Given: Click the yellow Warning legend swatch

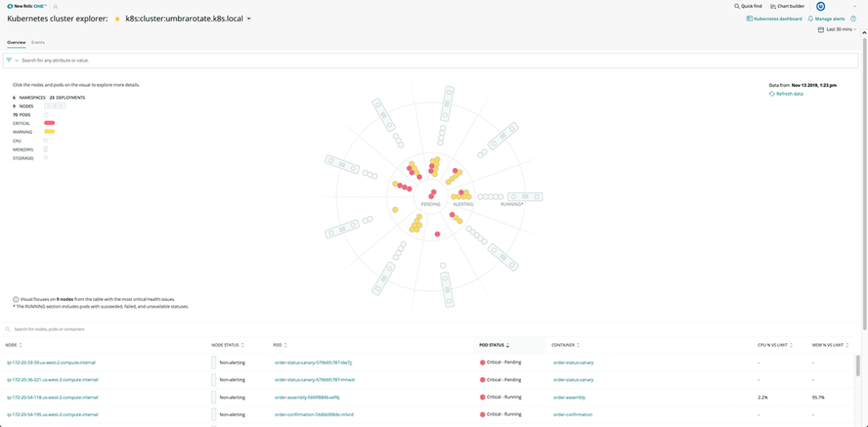Looking at the screenshot, I should coord(49,132).
